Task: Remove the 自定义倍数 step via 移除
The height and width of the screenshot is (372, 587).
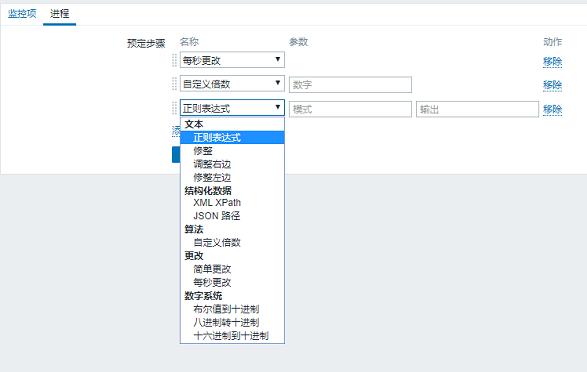Action: 553,85
